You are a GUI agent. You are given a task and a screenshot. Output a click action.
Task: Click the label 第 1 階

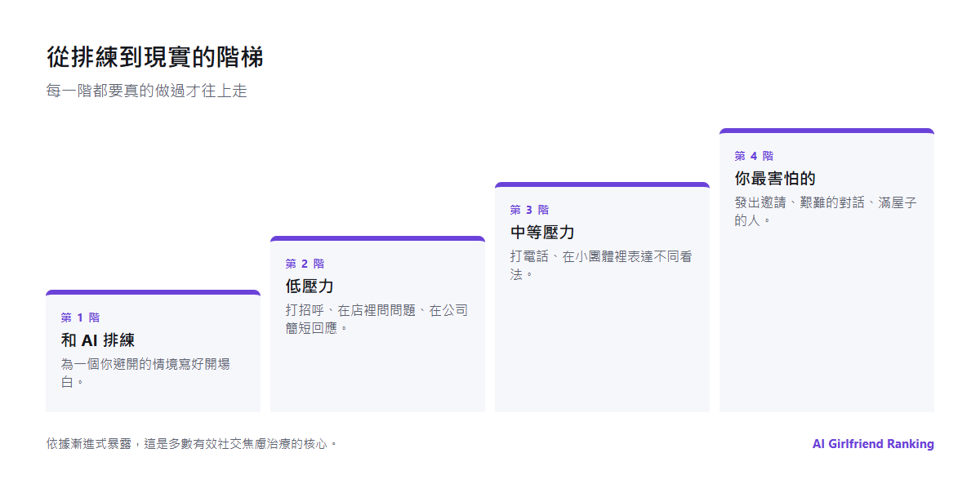point(80,317)
